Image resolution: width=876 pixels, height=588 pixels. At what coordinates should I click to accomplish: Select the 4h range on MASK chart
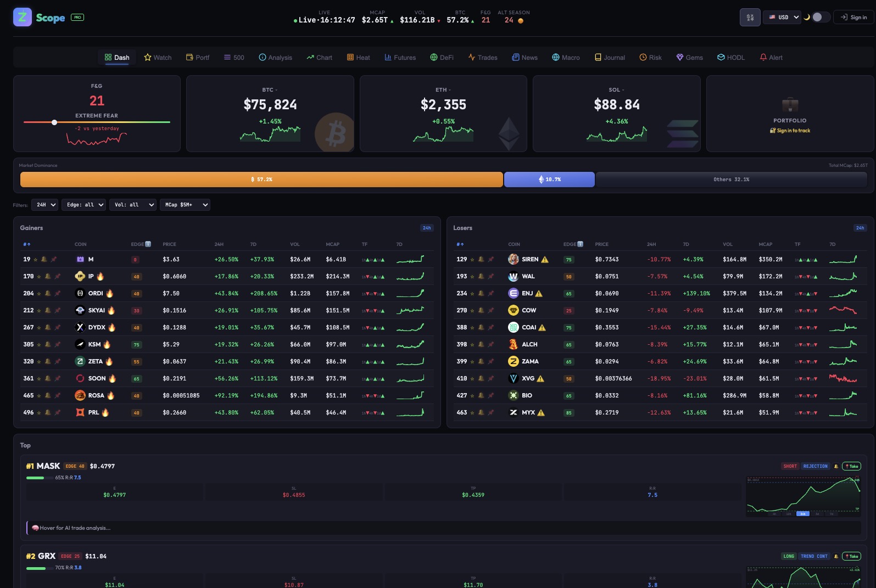[x=774, y=514]
